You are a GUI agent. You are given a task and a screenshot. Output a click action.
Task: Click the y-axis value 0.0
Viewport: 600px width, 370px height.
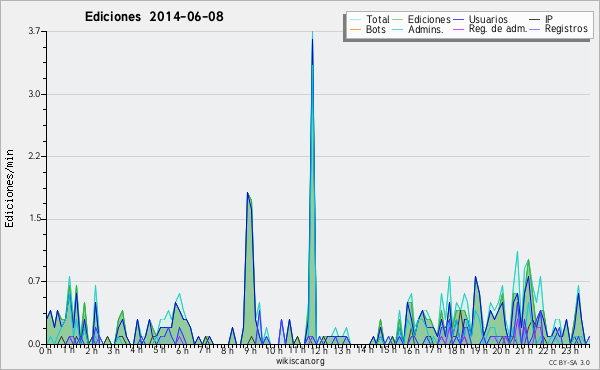point(34,344)
